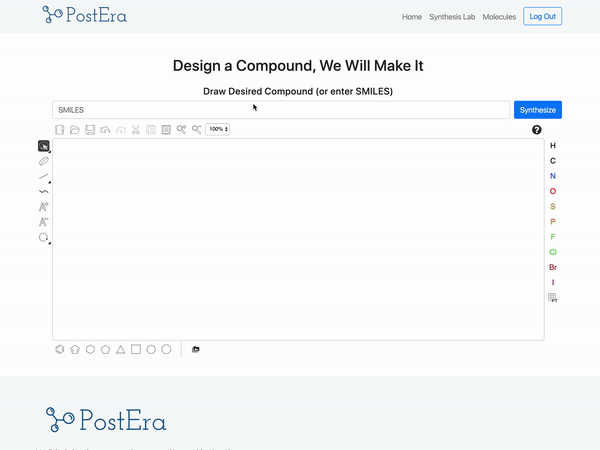Screen dimensions: 600x450
Task: Click the Zoom in magnifier
Action: click(x=181, y=130)
